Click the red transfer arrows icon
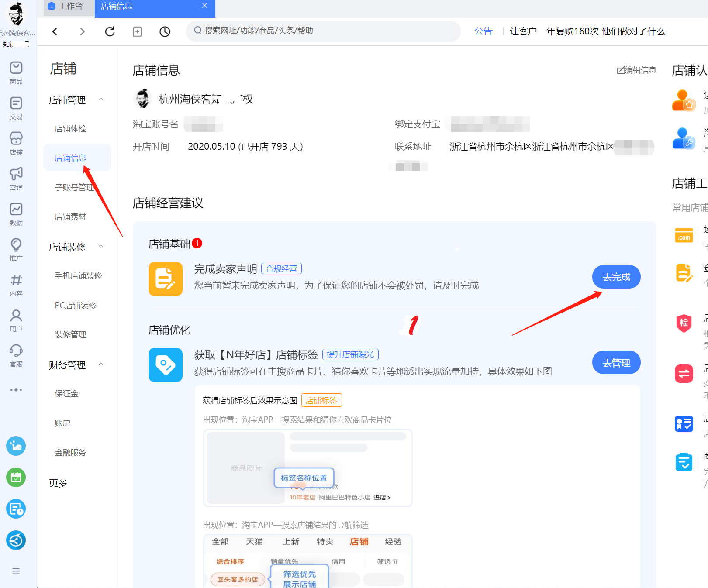The image size is (708, 588). (684, 374)
